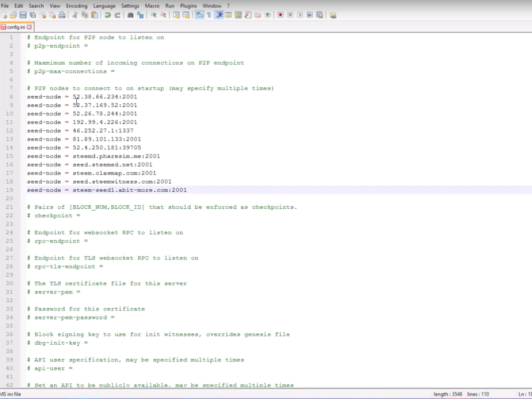Click Save Current Recorded Macro icon
This screenshot has width=532, height=399.
(x=320, y=15)
